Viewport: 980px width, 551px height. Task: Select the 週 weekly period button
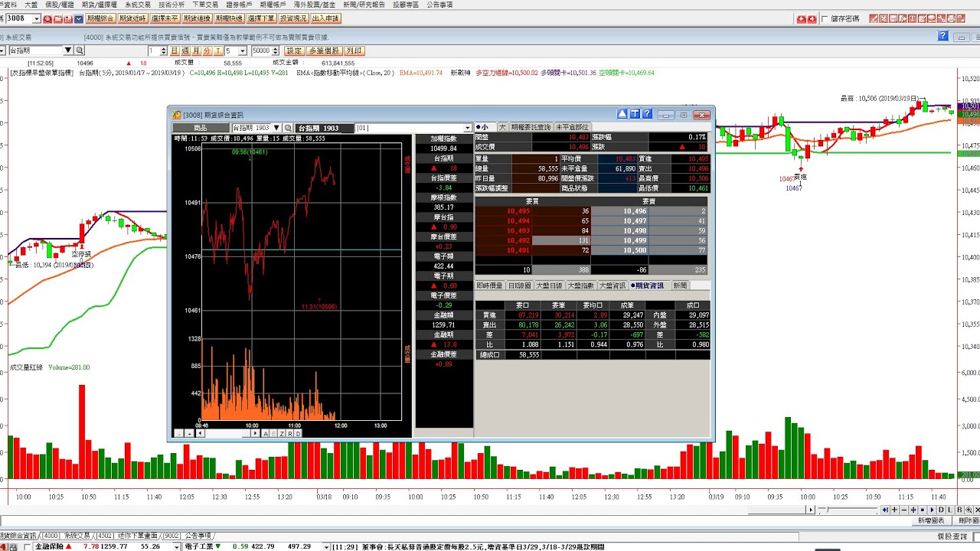click(x=185, y=51)
